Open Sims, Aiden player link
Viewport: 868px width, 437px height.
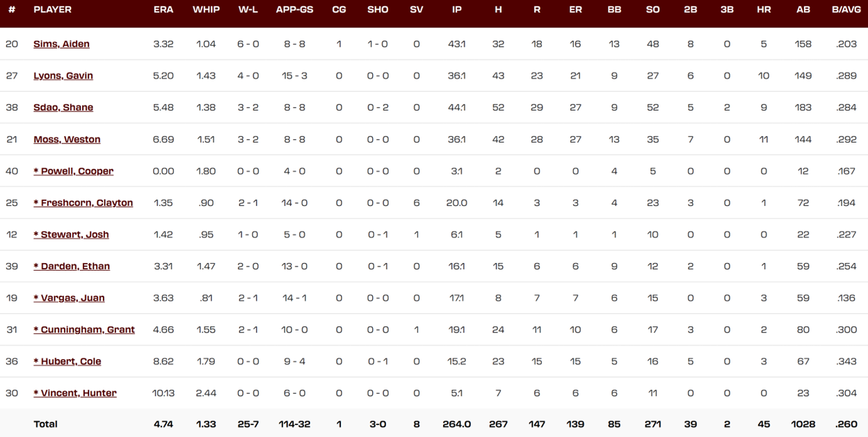pyautogui.click(x=61, y=44)
